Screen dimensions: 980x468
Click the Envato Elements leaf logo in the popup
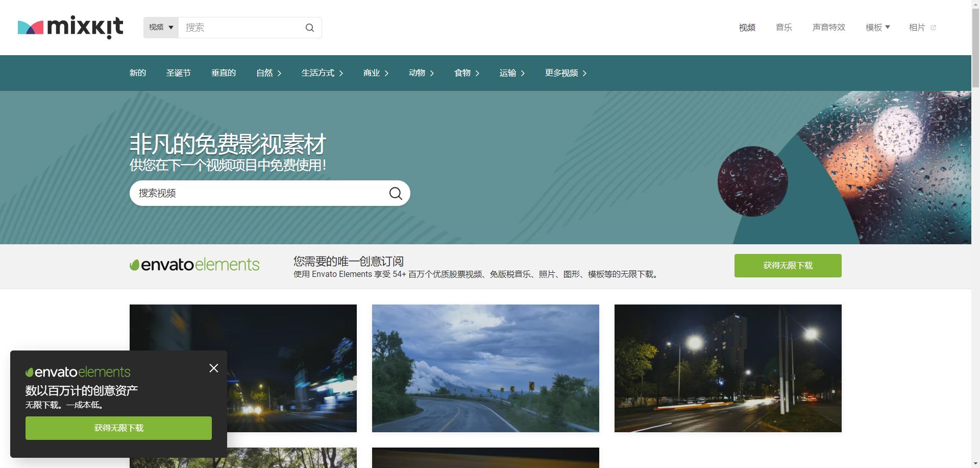32,372
